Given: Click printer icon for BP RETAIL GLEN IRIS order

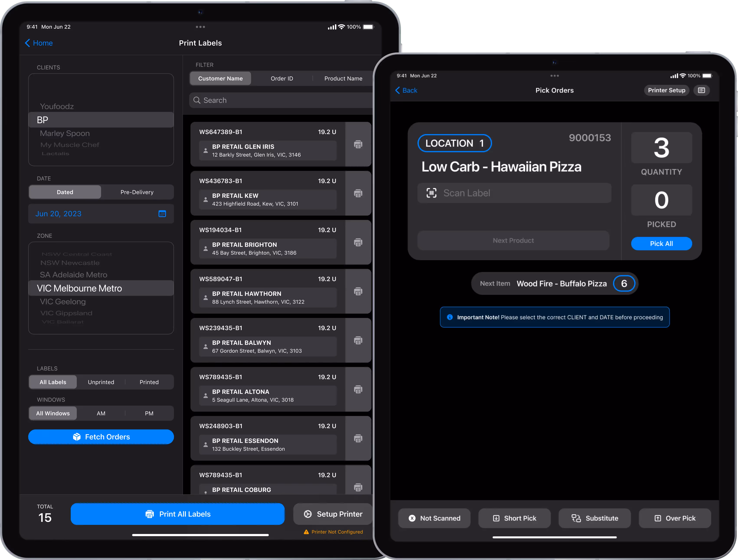Looking at the screenshot, I should pyautogui.click(x=358, y=144).
